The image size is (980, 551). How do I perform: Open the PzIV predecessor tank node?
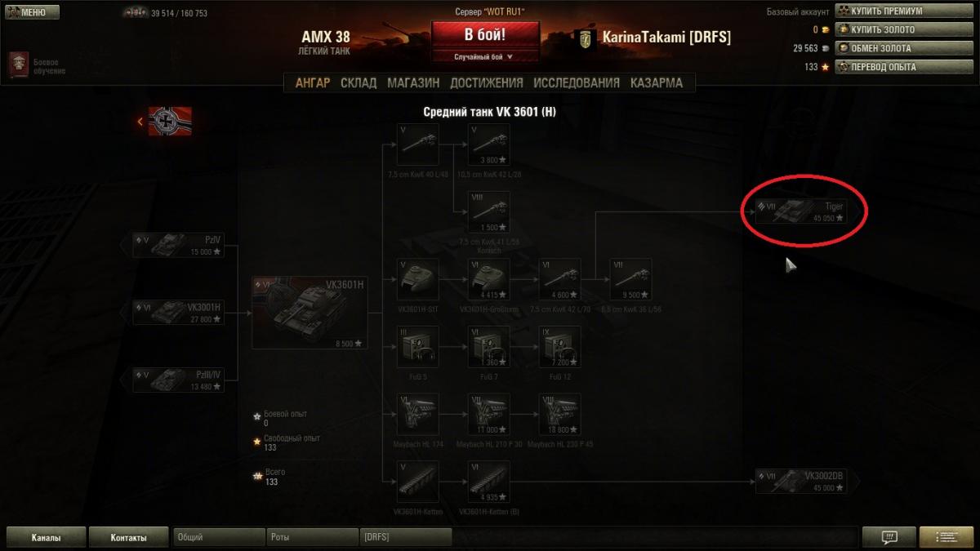[179, 245]
